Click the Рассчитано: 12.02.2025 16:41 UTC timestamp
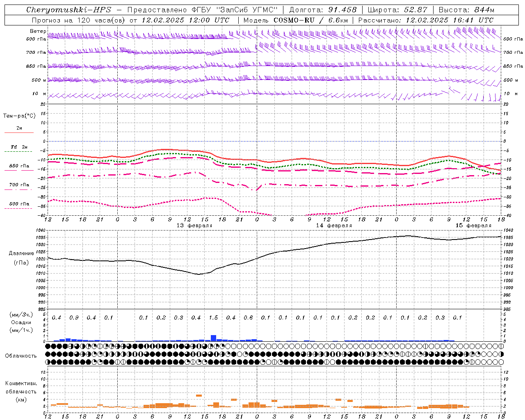This screenshot has width=525, height=420. coord(426,20)
